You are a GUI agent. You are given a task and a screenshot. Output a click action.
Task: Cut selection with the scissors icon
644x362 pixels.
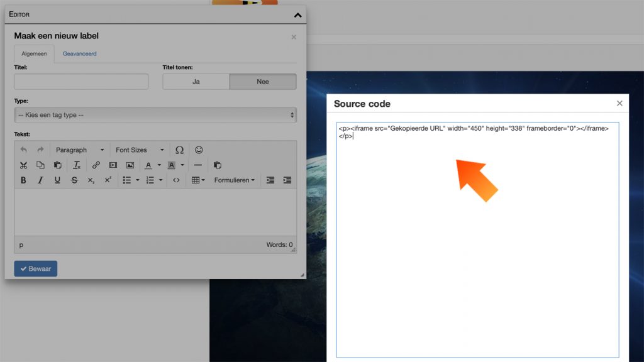pyautogui.click(x=23, y=165)
